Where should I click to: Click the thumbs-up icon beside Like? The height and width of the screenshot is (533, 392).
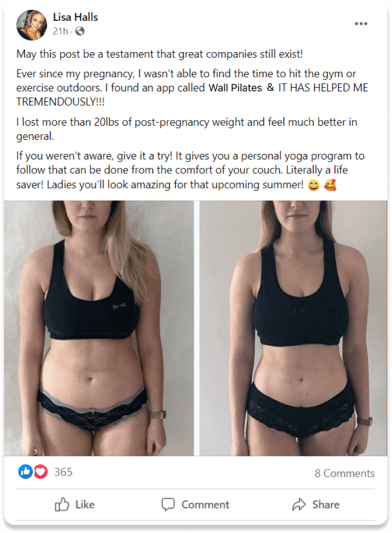coord(62,504)
